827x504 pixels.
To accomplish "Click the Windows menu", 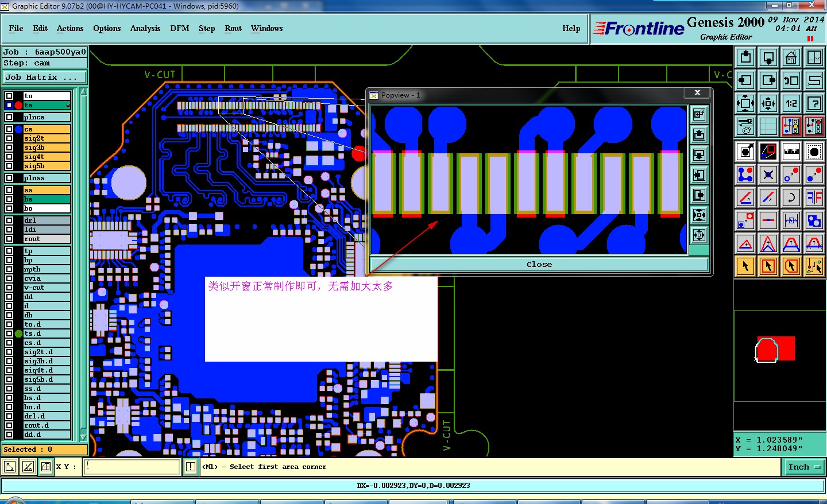I will (x=266, y=28).
